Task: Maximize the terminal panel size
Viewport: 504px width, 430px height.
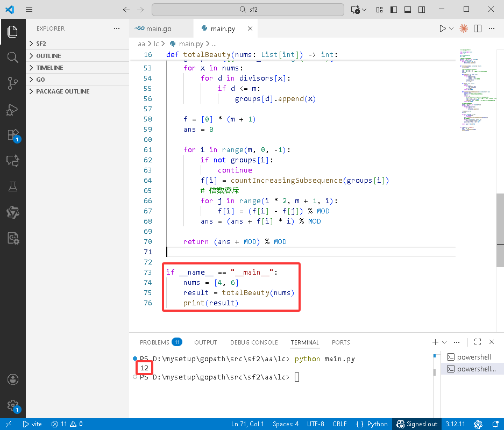Action: point(478,342)
